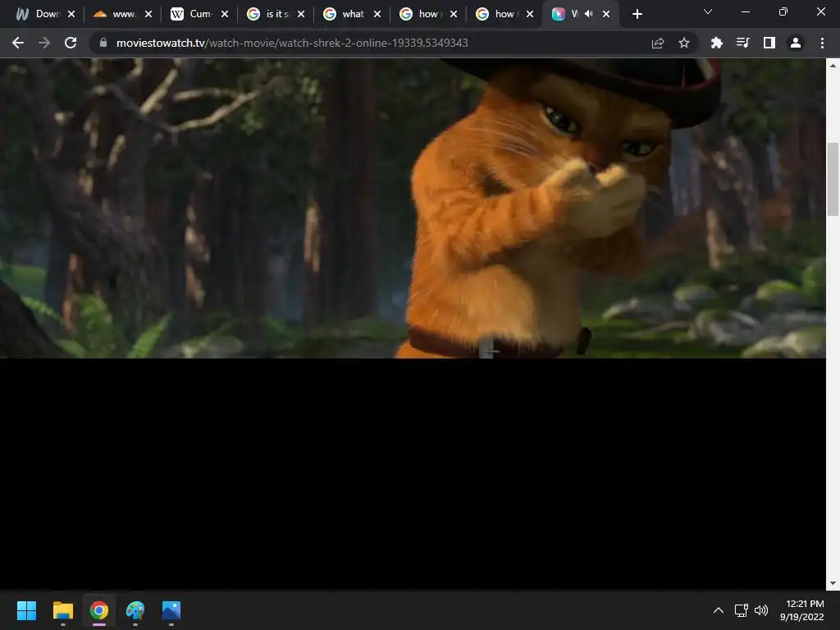Open the Photos app in taskbar
840x630 pixels.
[x=171, y=610]
